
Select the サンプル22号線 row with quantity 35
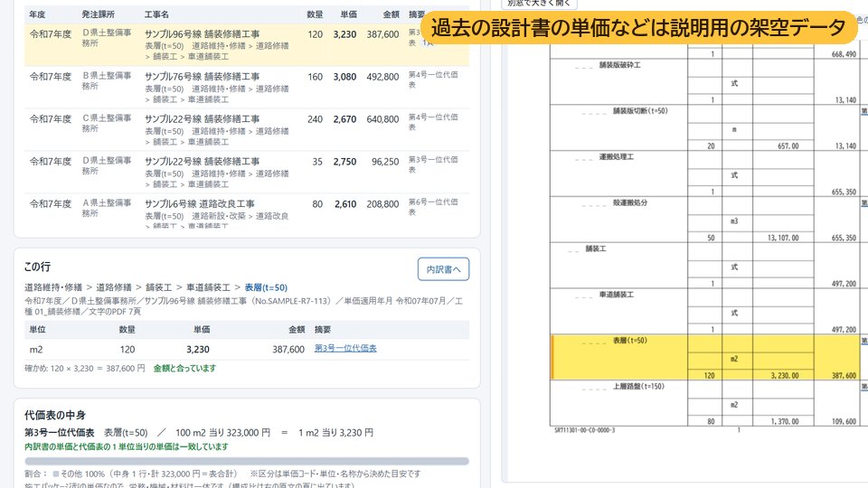click(246, 172)
